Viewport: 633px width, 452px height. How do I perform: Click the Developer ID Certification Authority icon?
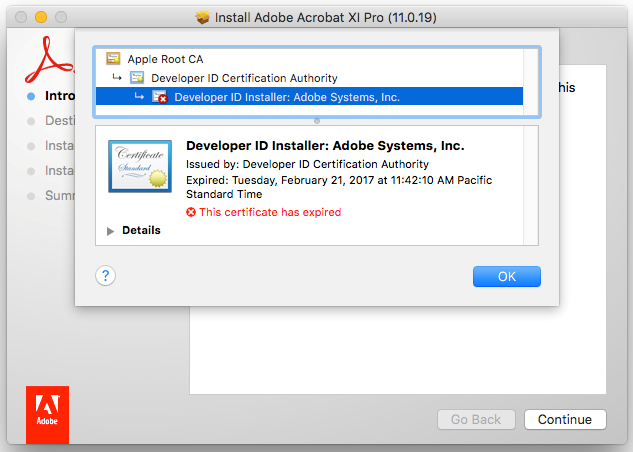pos(137,77)
